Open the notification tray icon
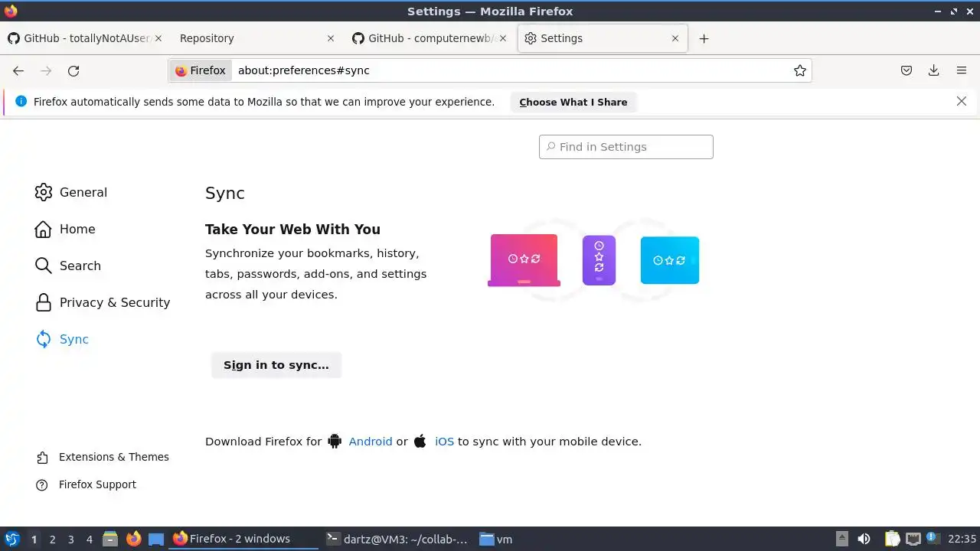The width and height of the screenshot is (980, 551). click(x=932, y=539)
